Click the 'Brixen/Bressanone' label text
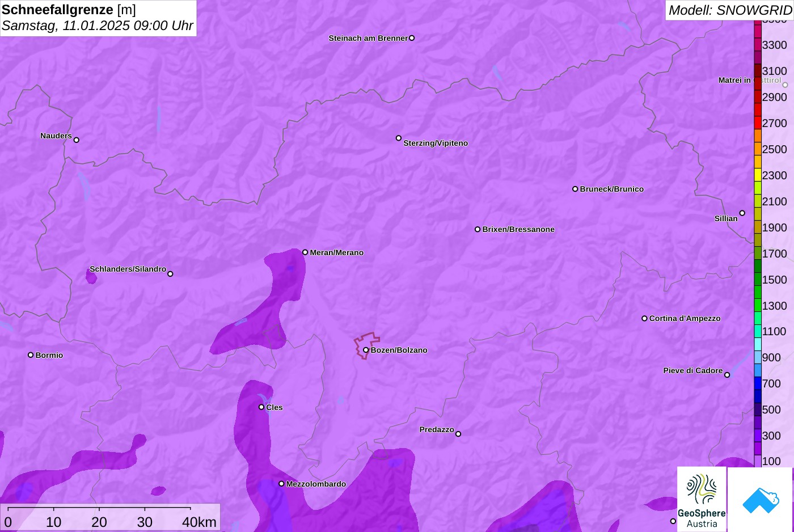The image size is (794, 532). [518, 229]
